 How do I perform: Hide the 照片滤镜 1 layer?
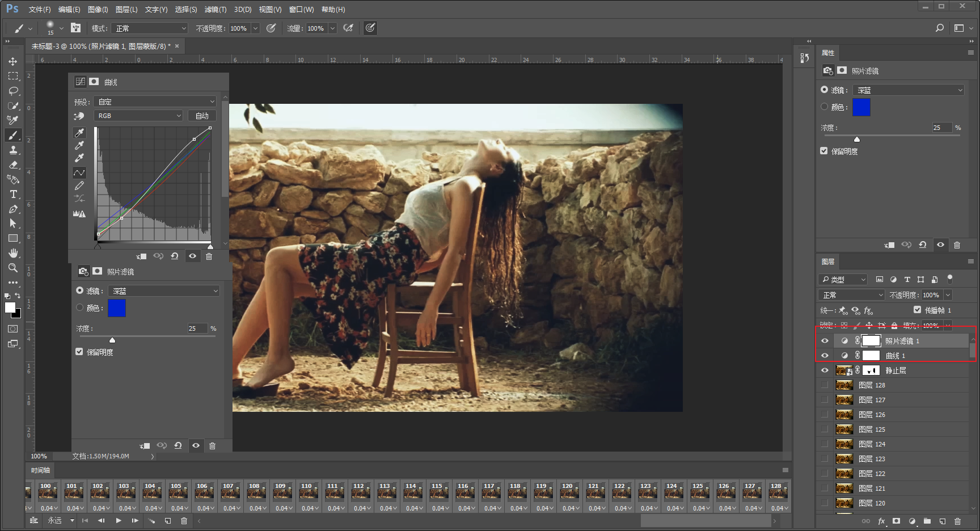pyautogui.click(x=825, y=341)
